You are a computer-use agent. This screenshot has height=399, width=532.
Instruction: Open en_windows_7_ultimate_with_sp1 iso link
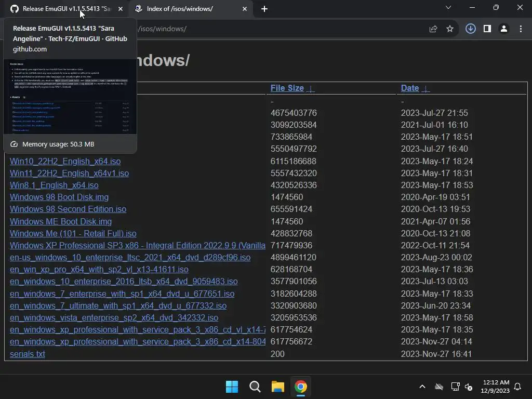(x=118, y=305)
